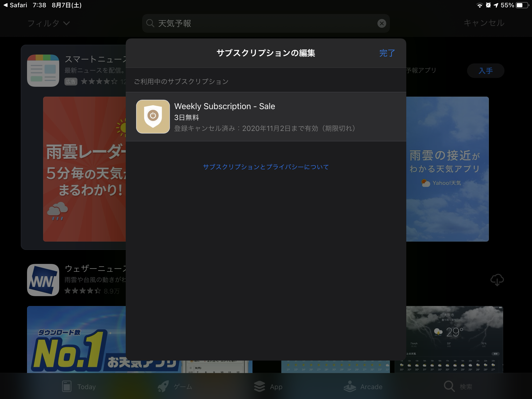Tap the SmartNews app icon
Viewport: 532px width, 399px height.
pyautogui.click(x=43, y=70)
